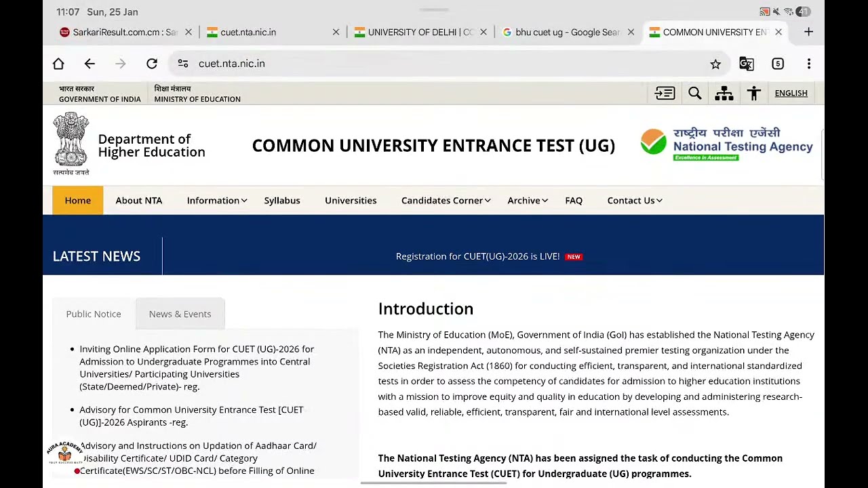Open the Syllabus menu item

click(x=282, y=201)
